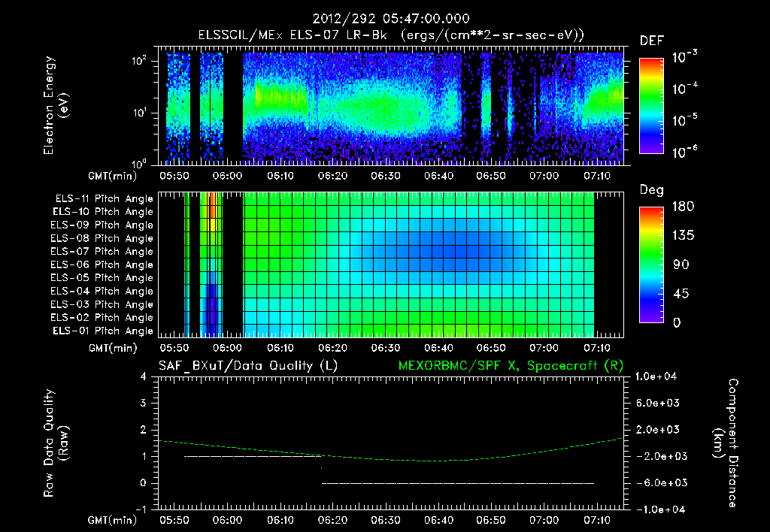
Task: Click the 10^2 energy axis tick label
Action: (138, 60)
